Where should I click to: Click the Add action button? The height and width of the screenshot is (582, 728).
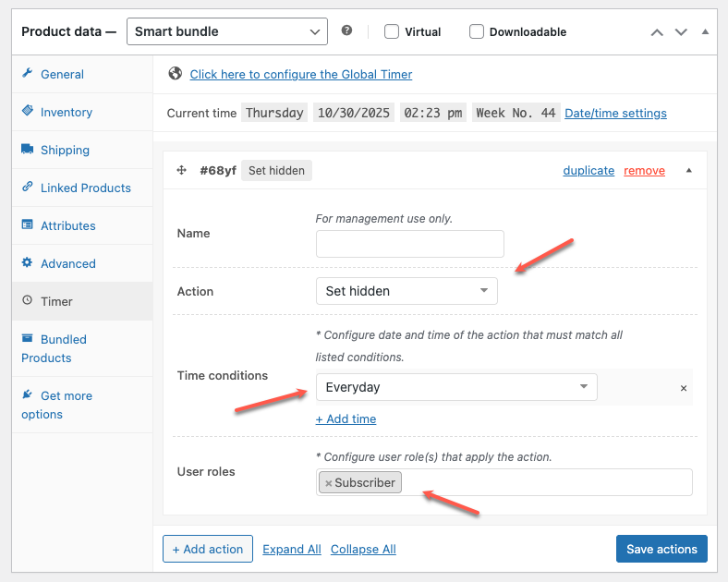pyautogui.click(x=207, y=549)
